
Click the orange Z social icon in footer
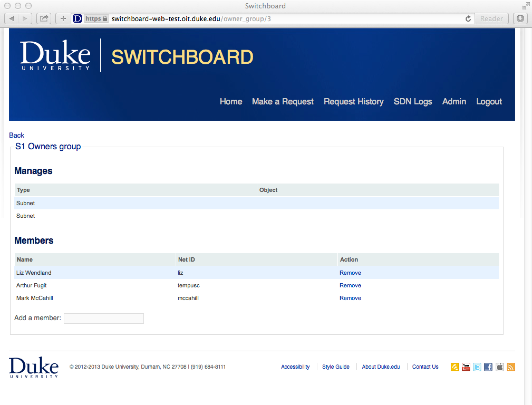(x=455, y=367)
